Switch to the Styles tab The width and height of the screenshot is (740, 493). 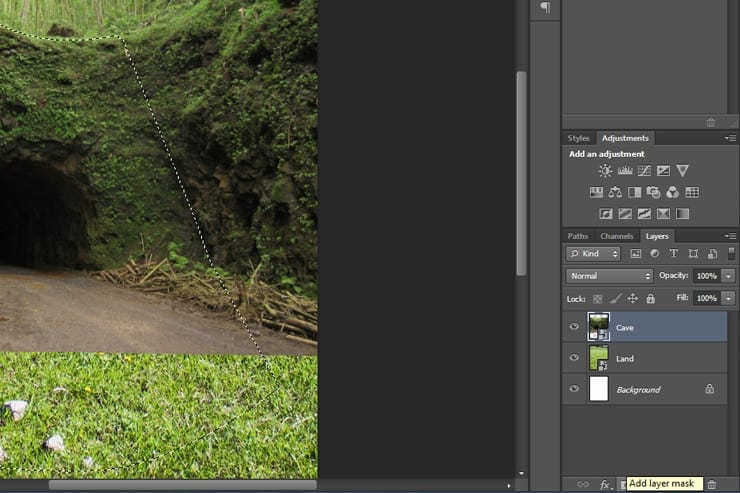(x=579, y=138)
